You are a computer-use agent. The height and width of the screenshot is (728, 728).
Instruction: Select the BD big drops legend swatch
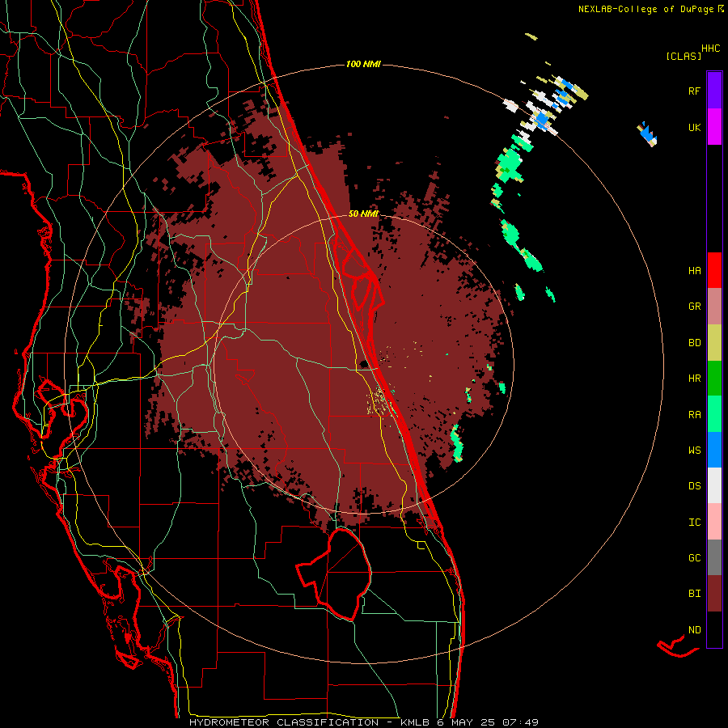pos(714,343)
